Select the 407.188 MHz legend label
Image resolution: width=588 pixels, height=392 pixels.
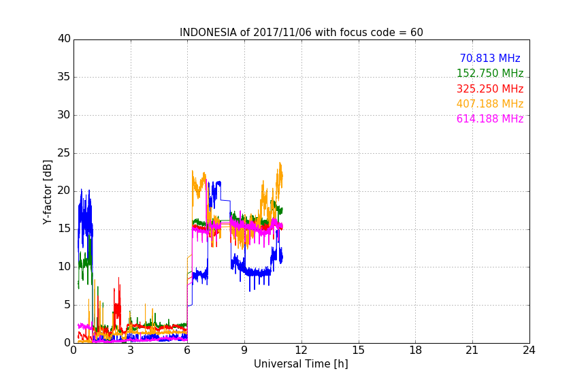point(490,103)
